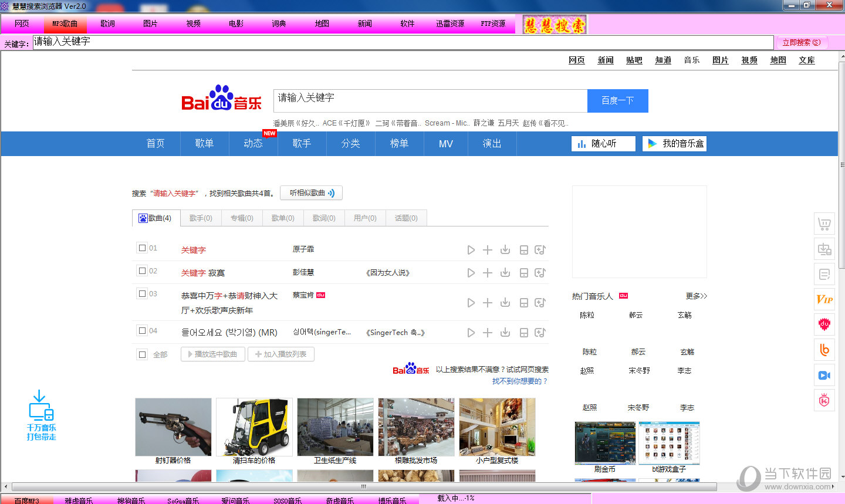Screen dimensions: 845x504
Task: Open shopping cart icon in right sidebar
Action: point(824,224)
